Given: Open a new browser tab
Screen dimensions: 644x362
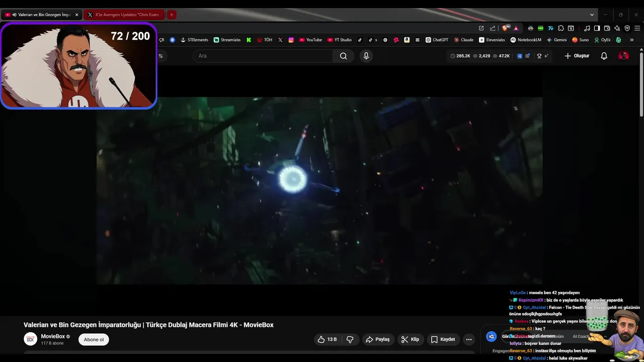Looking at the screenshot, I should coord(172,15).
